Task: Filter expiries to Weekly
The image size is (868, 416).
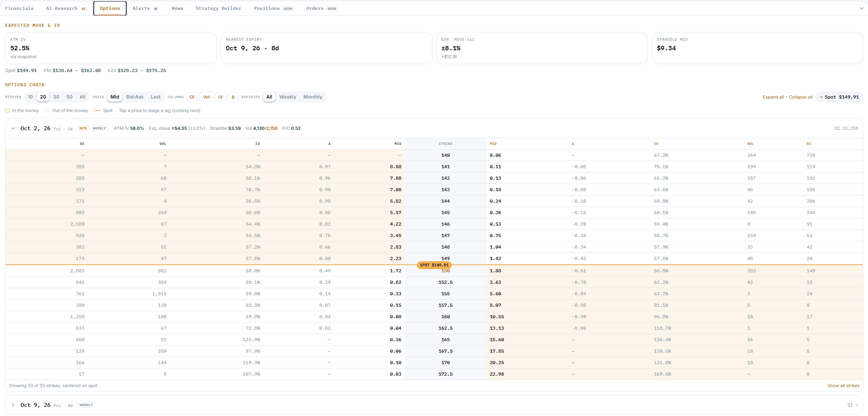Action: tap(288, 97)
